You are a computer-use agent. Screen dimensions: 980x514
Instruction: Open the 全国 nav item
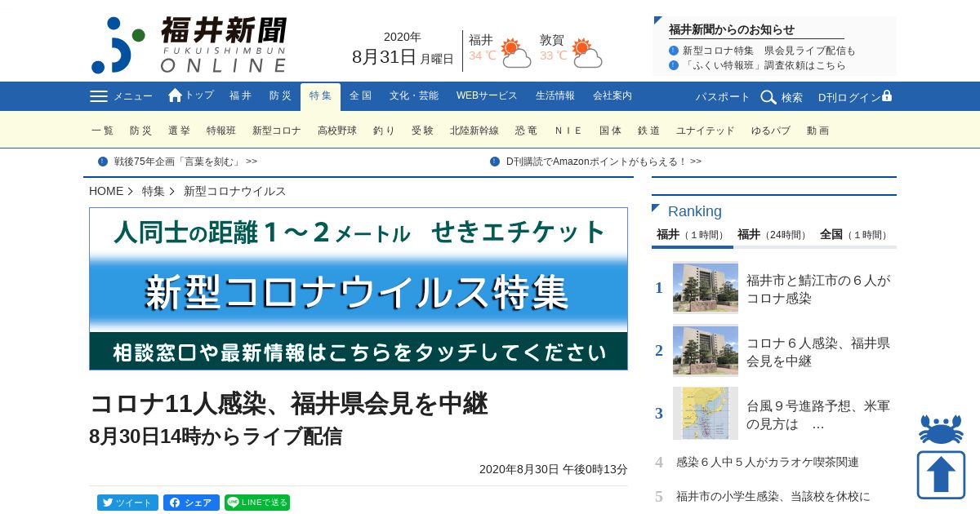pos(360,95)
